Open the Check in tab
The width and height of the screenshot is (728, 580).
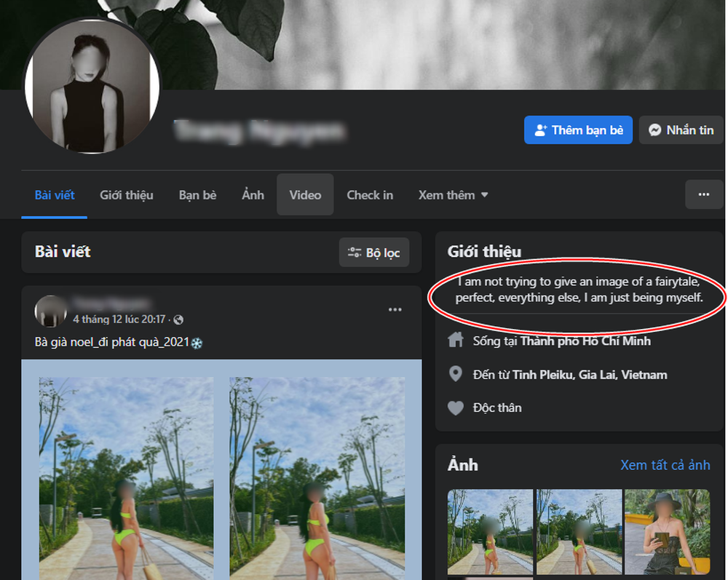(x=370, y=195)
